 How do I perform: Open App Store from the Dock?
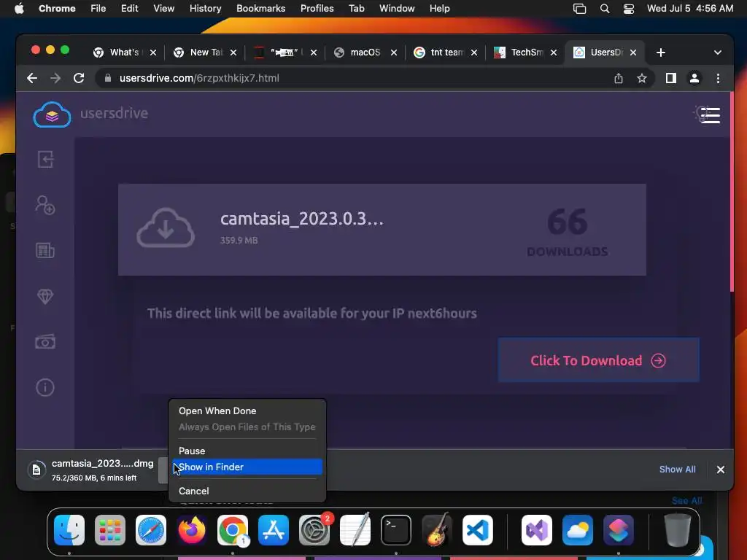tap(274, 529)
